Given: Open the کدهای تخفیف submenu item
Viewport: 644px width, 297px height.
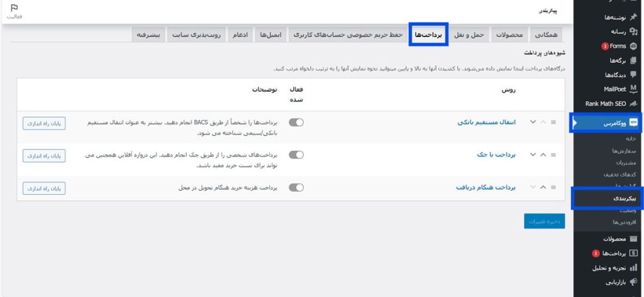Looking at the screenshot, I should point(619,175).
